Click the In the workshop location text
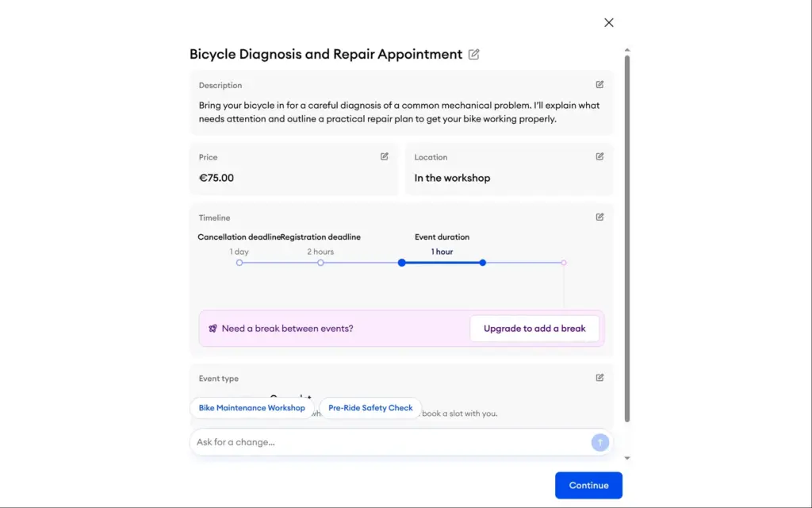Image resolution: width=812 pixels, height=508 pixels. tap(452, 178)
